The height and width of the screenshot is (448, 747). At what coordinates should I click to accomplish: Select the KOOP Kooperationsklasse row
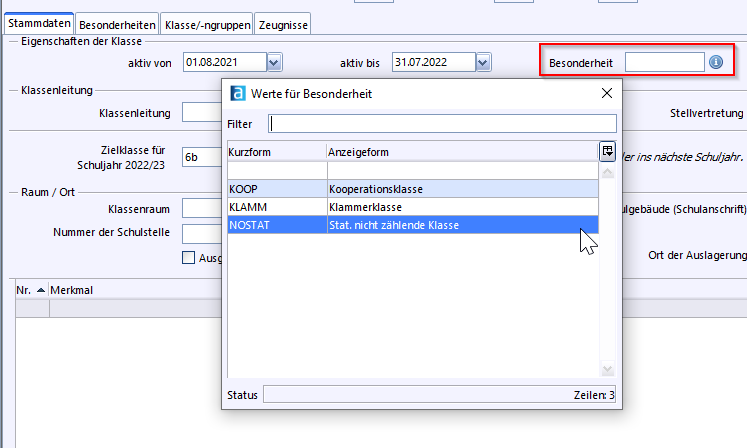(412, 188)
